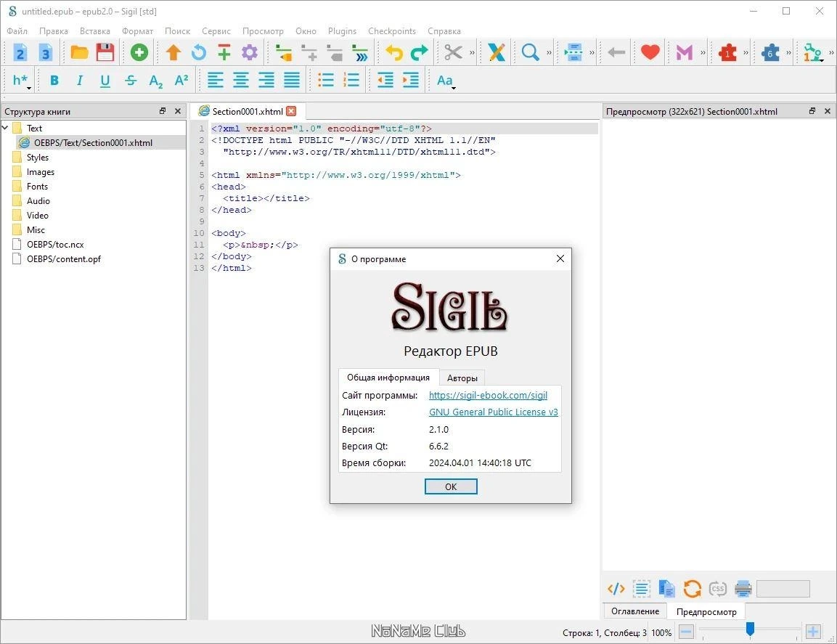Viewport: 837px width, 644px height.
Task: Apply strikethrough formatting
Action: (130, 80)
